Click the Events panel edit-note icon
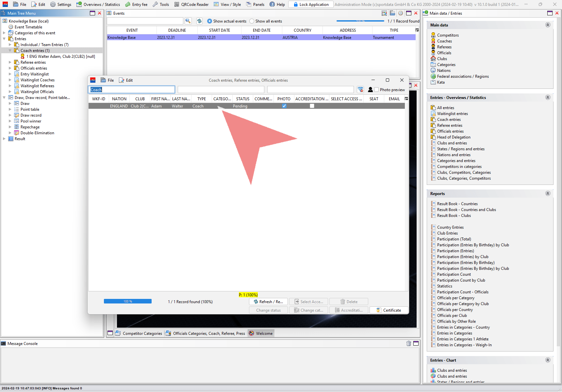 pyautogui.click(x=384, y=13)
